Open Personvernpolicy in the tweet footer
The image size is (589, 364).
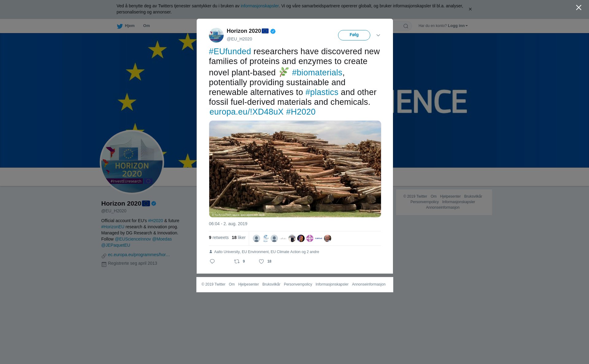click(298, 284)
